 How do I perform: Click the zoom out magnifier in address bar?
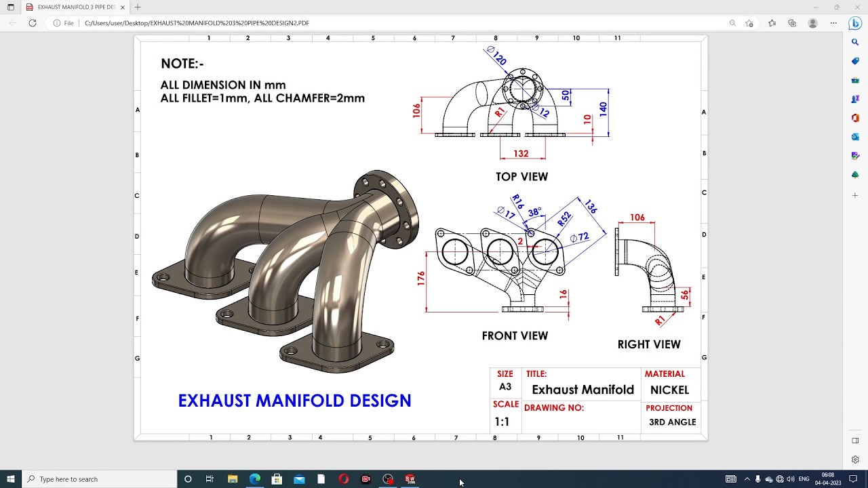point(732,23)
